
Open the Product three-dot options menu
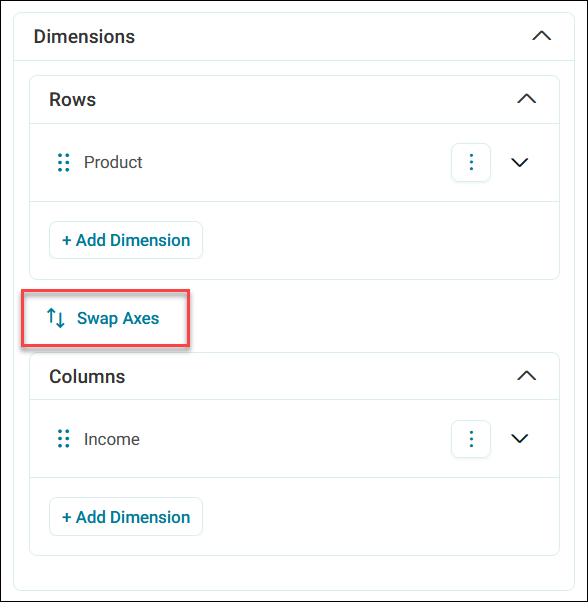pyautogui.click(x=471, y=162)
